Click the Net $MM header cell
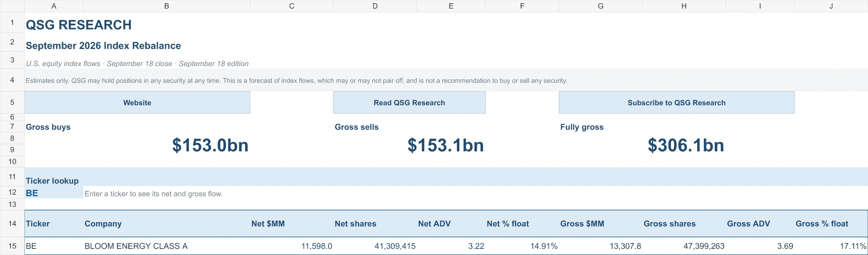The image size is (868, 255). click(292, 224)
